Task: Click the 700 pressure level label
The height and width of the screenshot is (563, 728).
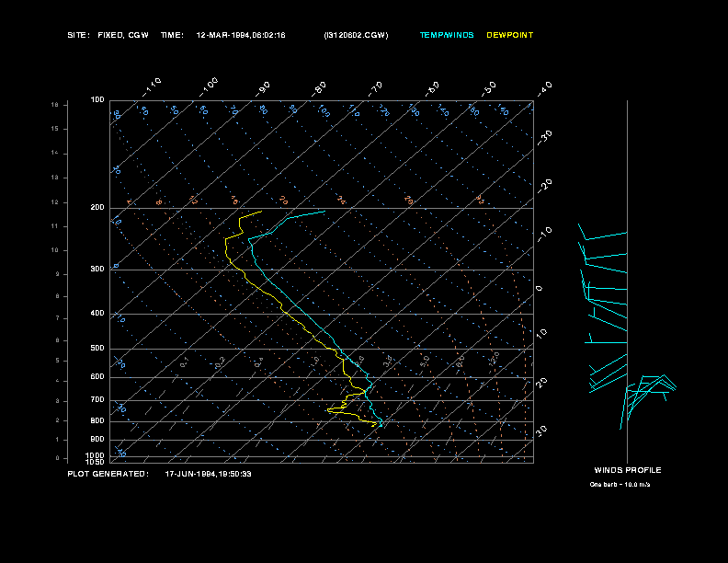Action: tap(97, 399)
